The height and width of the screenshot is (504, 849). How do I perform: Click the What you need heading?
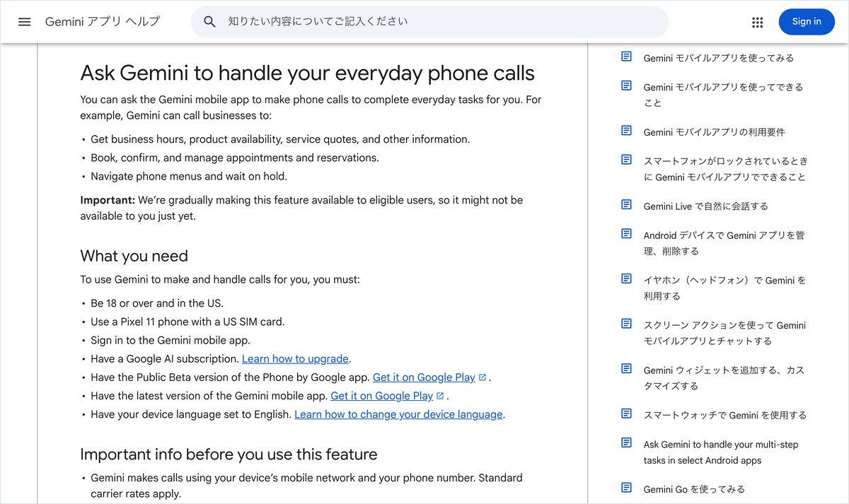point(134,256)
